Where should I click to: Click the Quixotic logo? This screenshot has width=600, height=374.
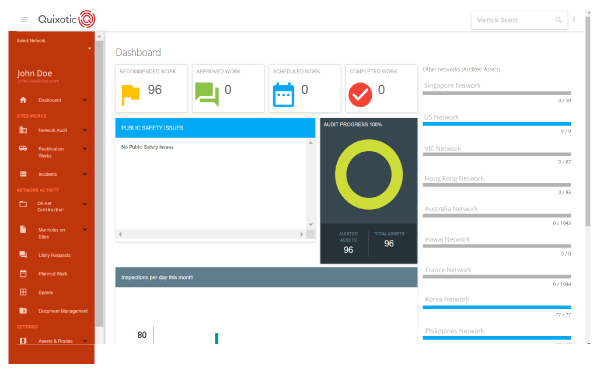point(67,19)
